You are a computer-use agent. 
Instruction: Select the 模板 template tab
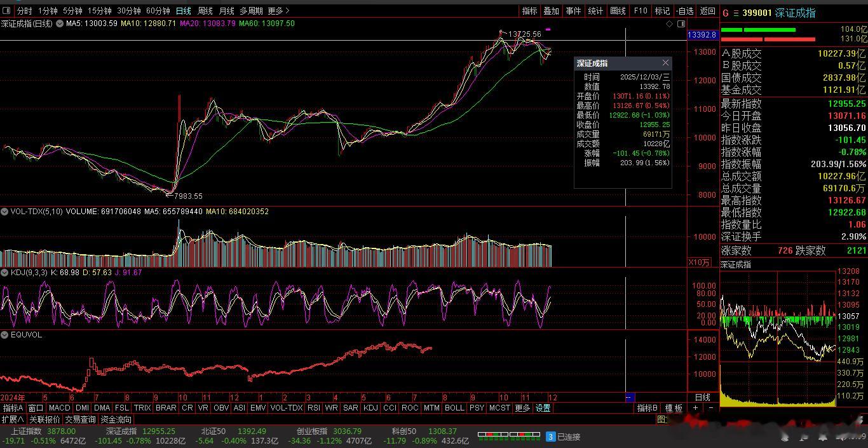pyautogui.click(x=674, y=408)
